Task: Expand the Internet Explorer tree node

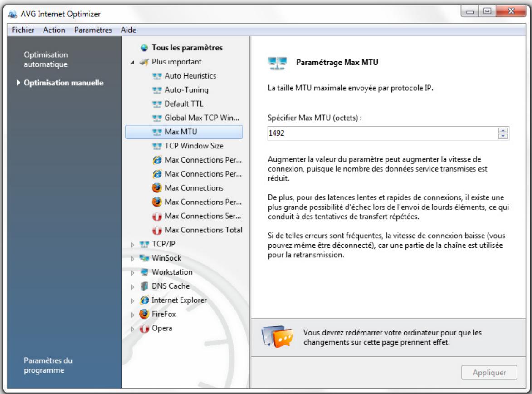Action: 132,301
